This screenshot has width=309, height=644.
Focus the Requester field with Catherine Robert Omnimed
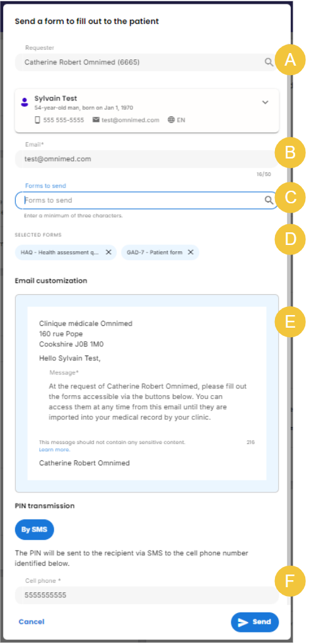[147, 62]
